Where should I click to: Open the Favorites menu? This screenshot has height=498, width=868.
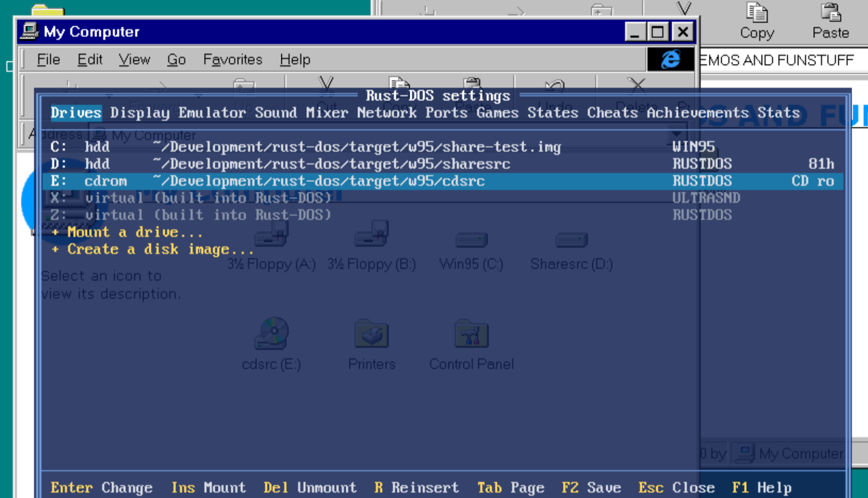coord(233,60)
